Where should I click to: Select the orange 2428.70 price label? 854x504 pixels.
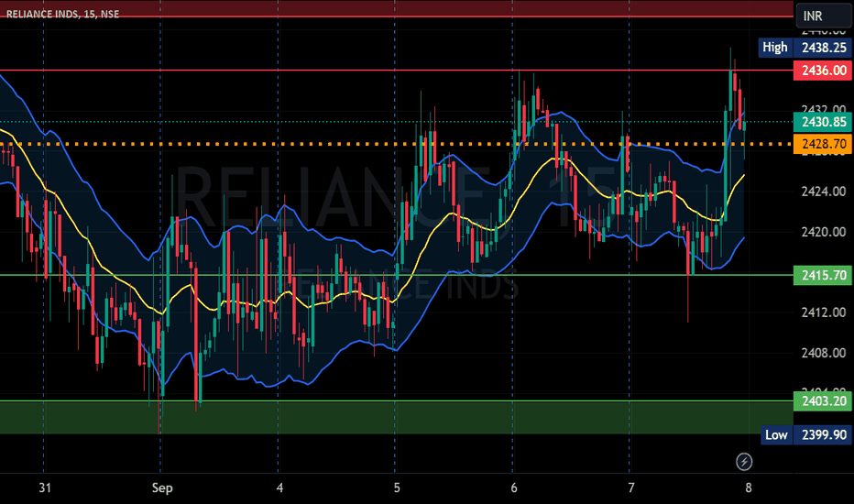[x=823, y=144]
